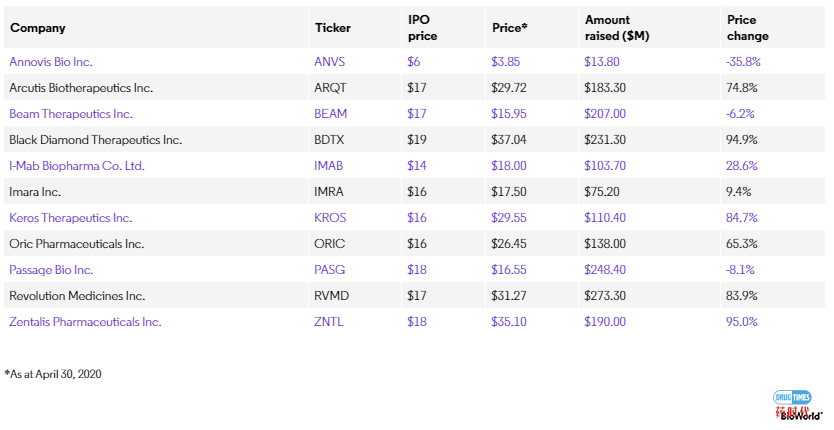
Task: Click the Keros Therapeutics Inc. link
Action: coord(70,218)
